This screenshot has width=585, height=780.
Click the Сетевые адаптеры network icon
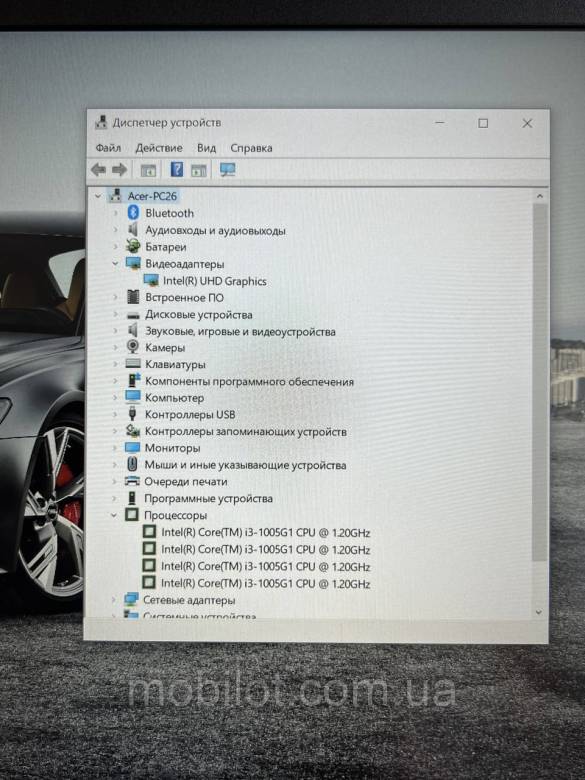tap(131, 599)
